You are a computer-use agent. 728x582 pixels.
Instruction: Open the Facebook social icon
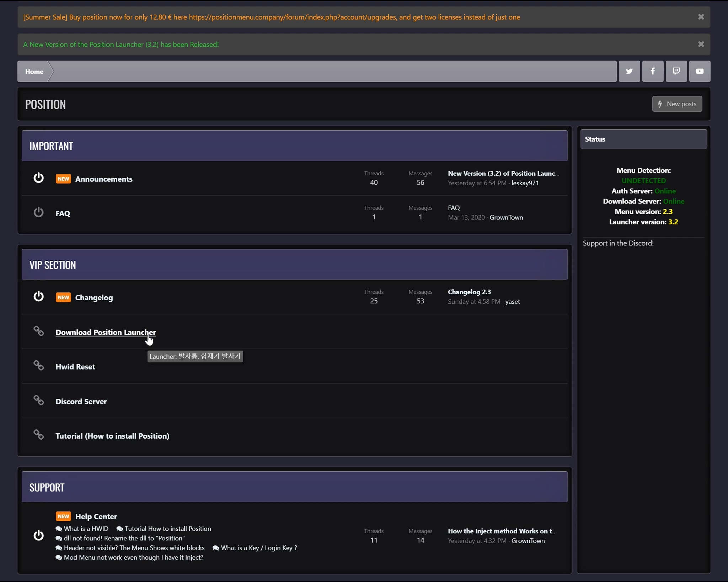coord(653,71)
